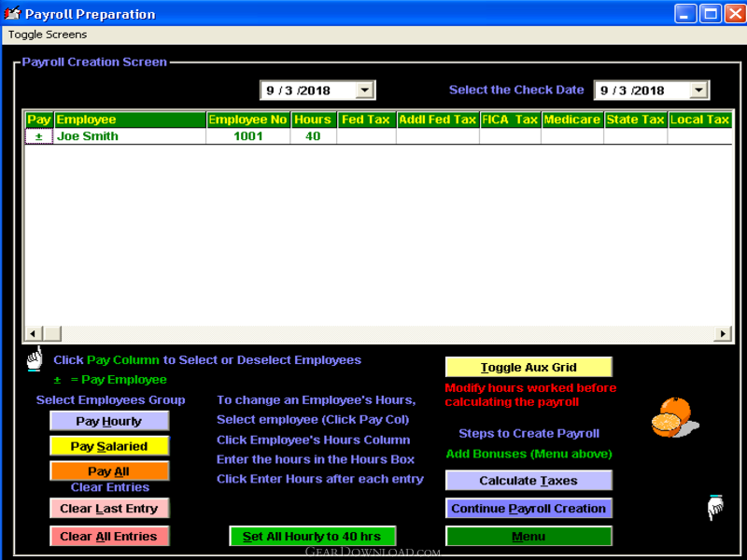Minimize the Payroll Preparation window
The image size is (747, 560).
pos(685,13)
